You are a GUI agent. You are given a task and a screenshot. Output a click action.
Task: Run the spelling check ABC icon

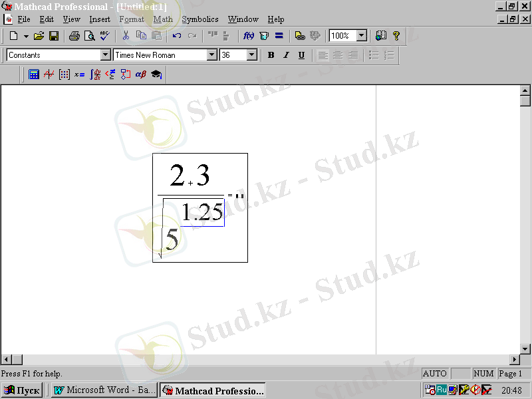pyautogui.click(x=105, y=36)
